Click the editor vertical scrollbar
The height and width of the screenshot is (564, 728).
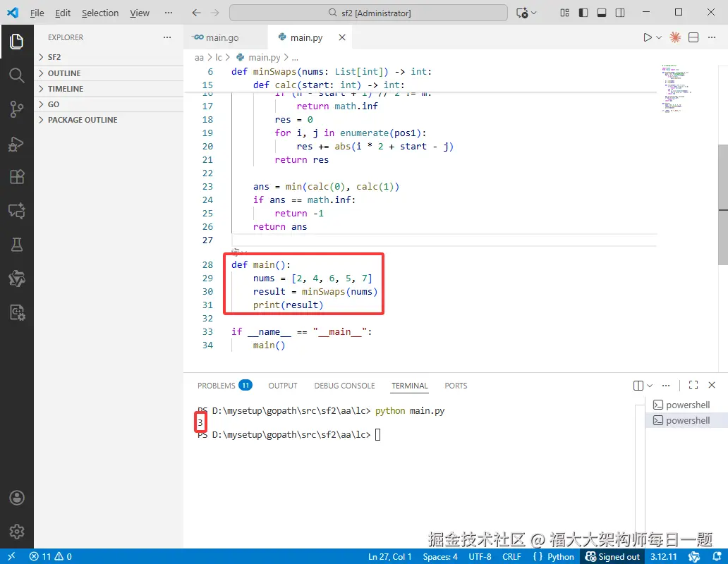pos(723,204)
